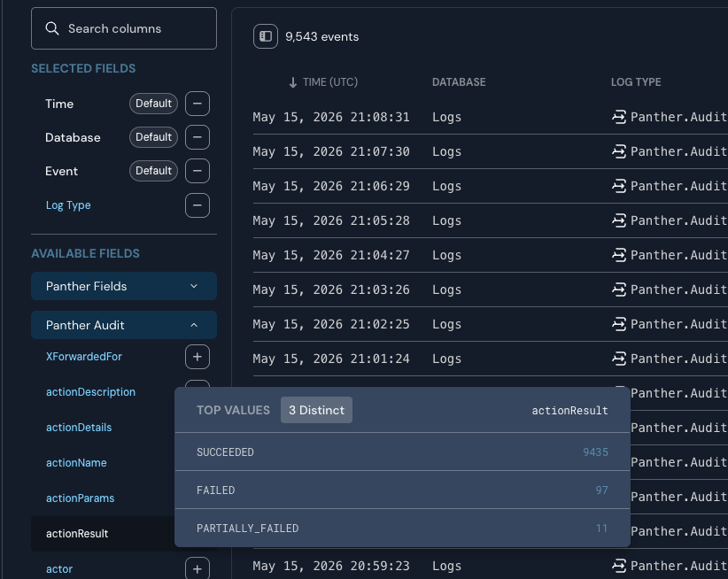Select the May 15, 2026 21:06:29 timestamp
The width and height of the screenshot is (728, 579).
pyautogui.click(x=331, y=186)
